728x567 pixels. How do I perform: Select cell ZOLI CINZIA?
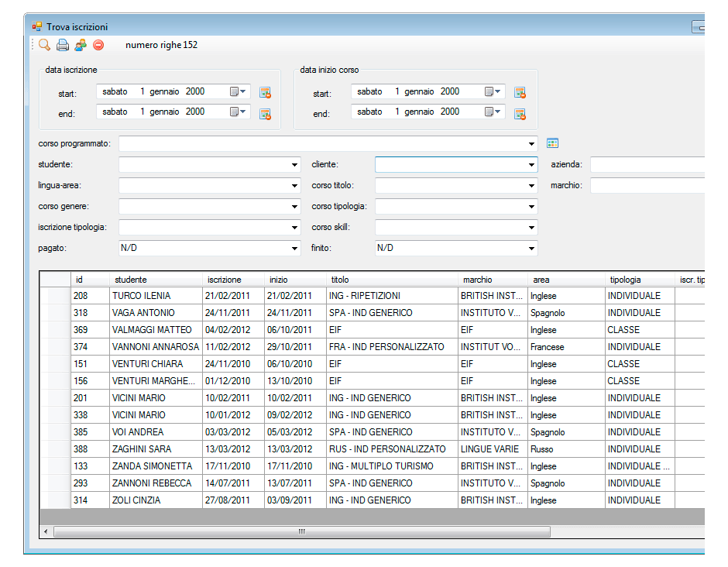click(x=156, y=500)
